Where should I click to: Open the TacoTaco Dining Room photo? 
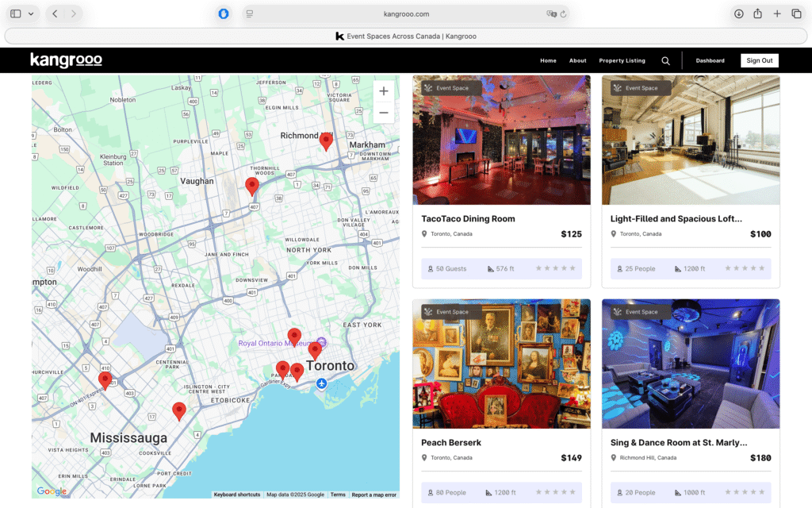click(501, 140)
